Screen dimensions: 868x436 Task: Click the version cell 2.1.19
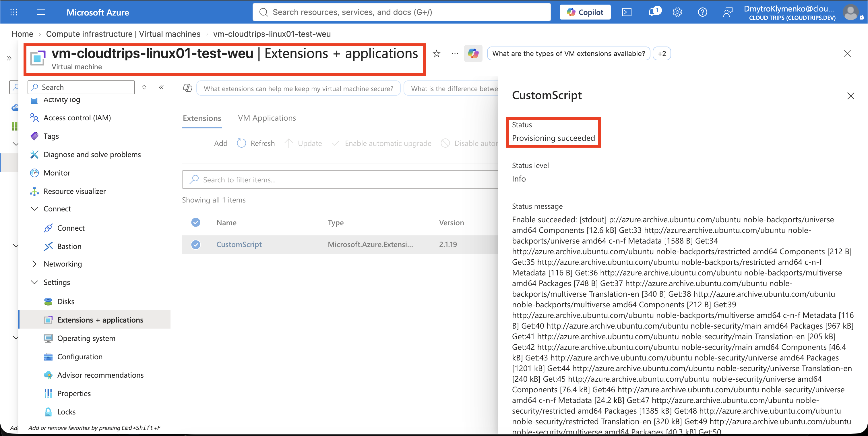pos(448,244)
